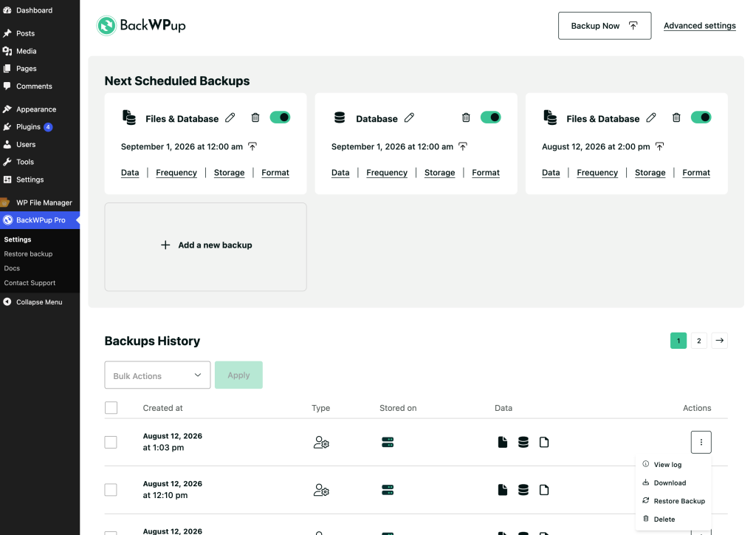Screen dimensions: 756x535
Task: Edit the first Files & Database backup title
Action: tap(230, 117)
